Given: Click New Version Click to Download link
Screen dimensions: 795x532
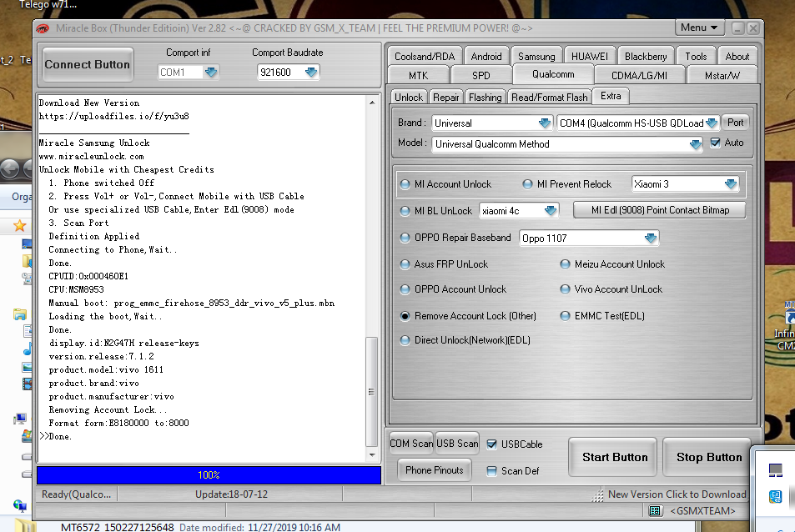Looking at the screenshot, I should 677,494.
